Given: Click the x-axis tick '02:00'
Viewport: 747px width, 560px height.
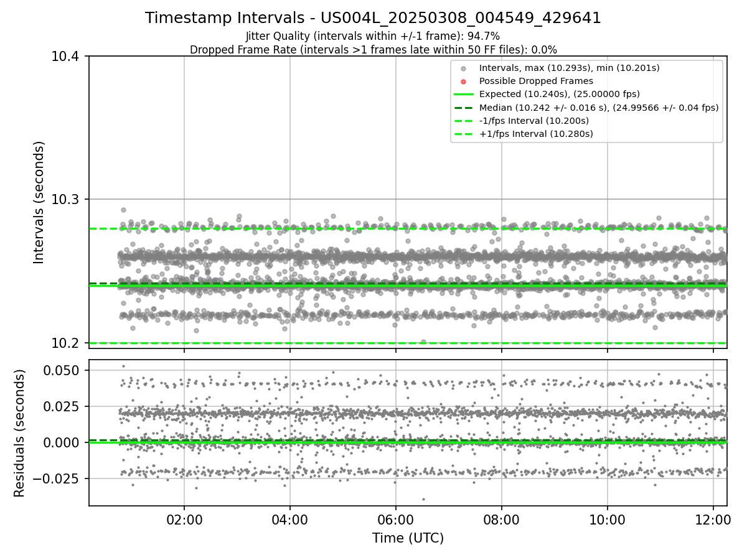Looking at the screenshot, I should [184, 519].
